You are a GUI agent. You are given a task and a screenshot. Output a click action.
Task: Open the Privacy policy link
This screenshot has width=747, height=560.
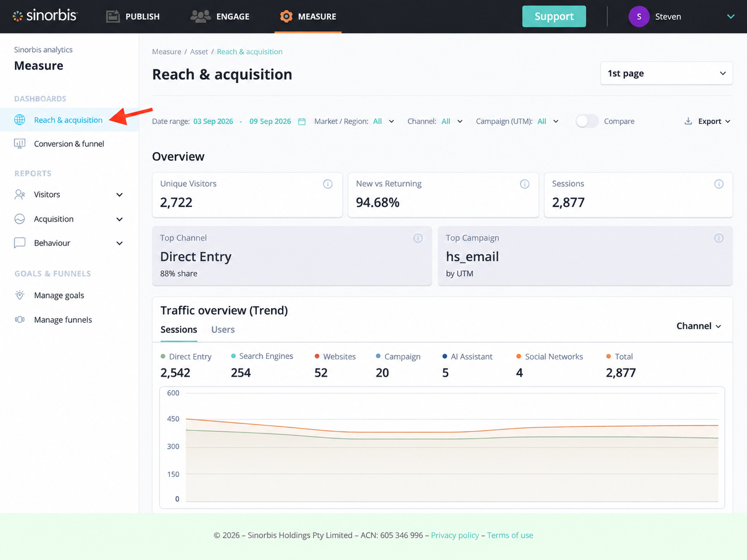[455, 535]
